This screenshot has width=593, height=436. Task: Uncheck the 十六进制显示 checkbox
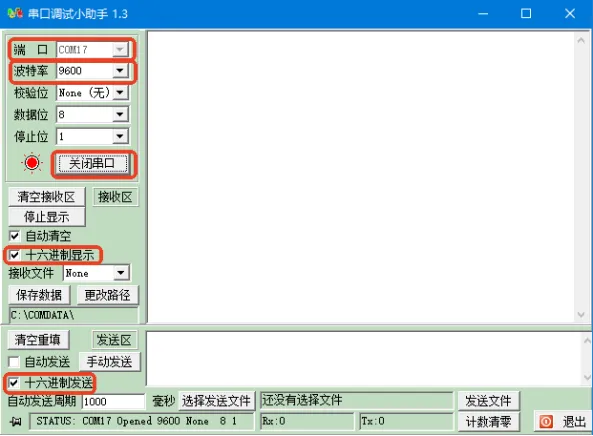tap(14, 255)
